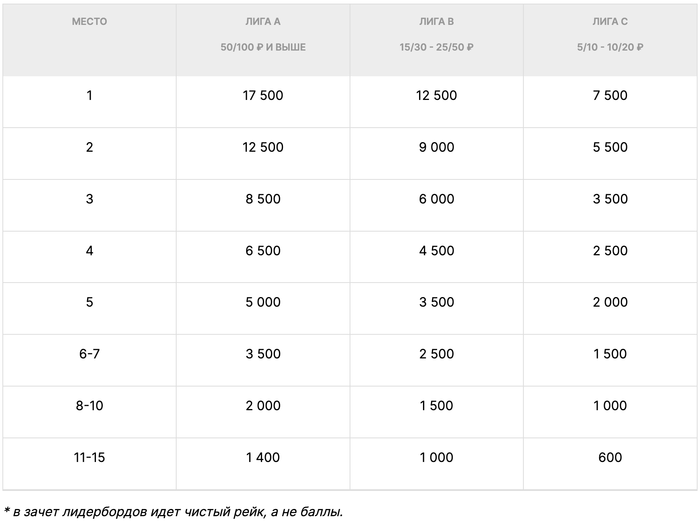Click the 1 400 prize cell
Image resolution: width=700 pixels, height=525 pixels.
point(263,457)
